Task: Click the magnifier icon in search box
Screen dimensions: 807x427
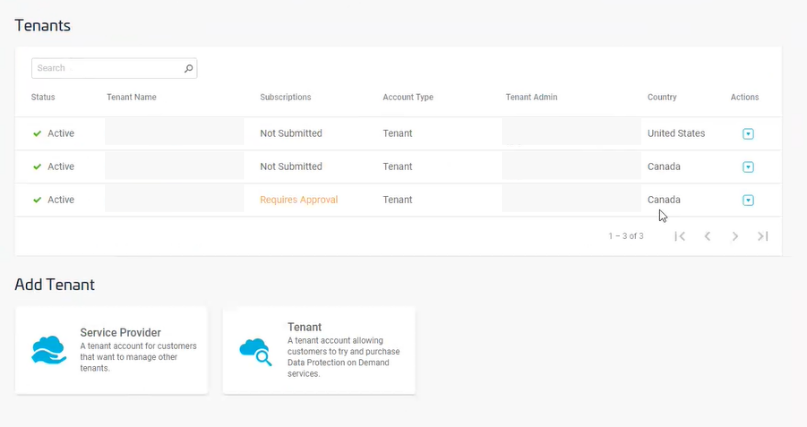Action: click(x=188, y=69)
